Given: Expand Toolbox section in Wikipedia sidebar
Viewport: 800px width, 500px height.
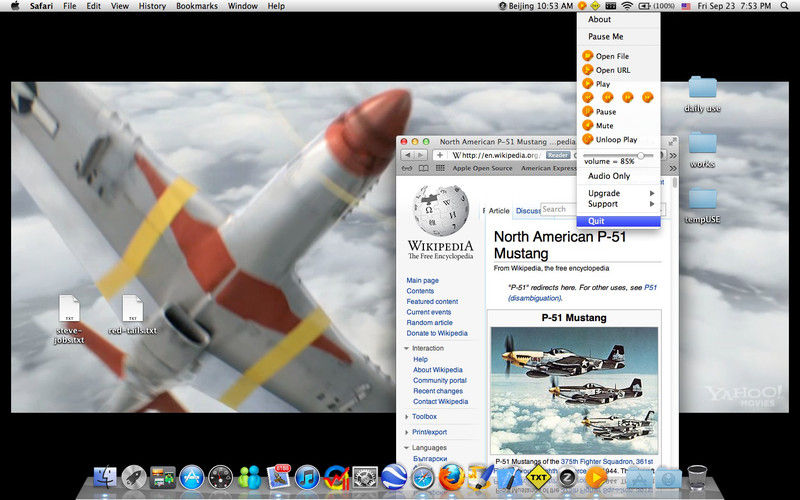Looking at the screenshot, I should coord(407,417).
